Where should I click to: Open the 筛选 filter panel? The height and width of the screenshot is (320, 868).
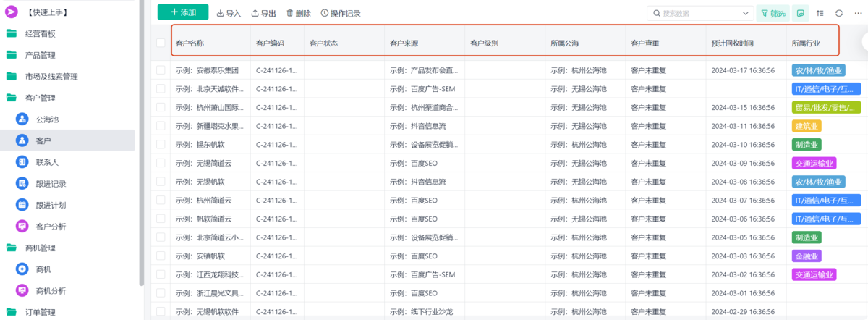click(773, 13)
